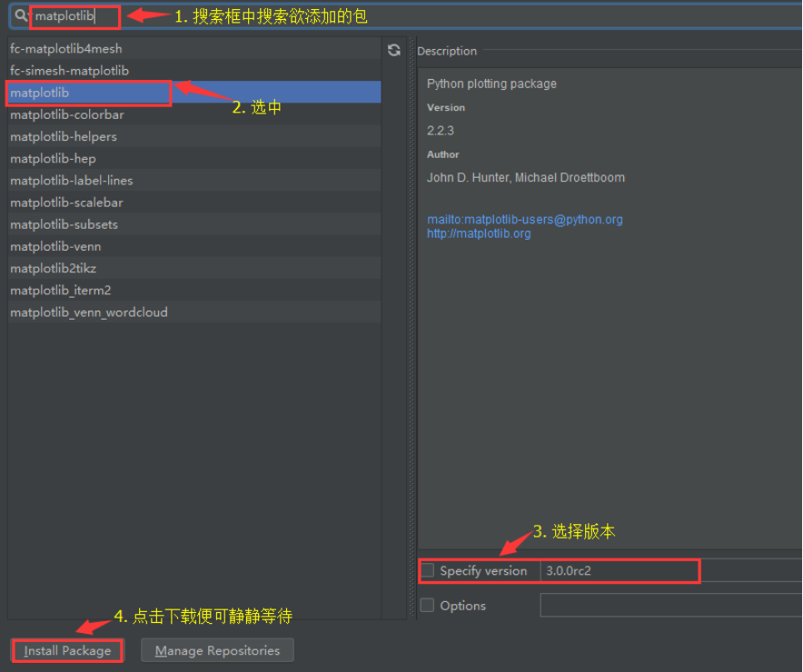The width and height of the screenshot is (803, 672).
Task: Select matplotlib-colorbar package
Action: (194, 114)
